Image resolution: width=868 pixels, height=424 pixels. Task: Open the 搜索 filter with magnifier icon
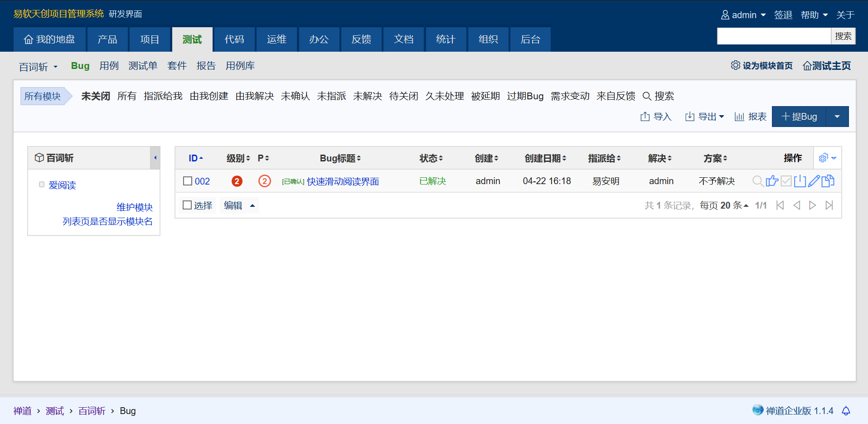coord(658,96)
